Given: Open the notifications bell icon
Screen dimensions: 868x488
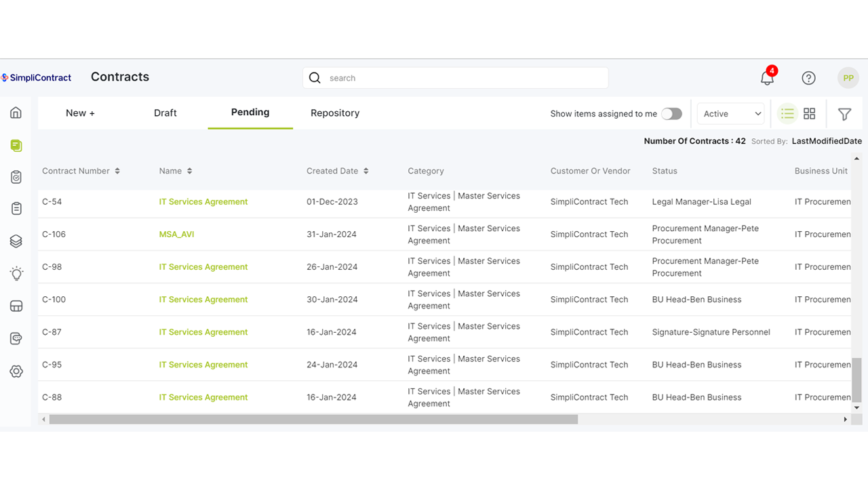Looking at the screenshot, I should click(x=767, y=78).
